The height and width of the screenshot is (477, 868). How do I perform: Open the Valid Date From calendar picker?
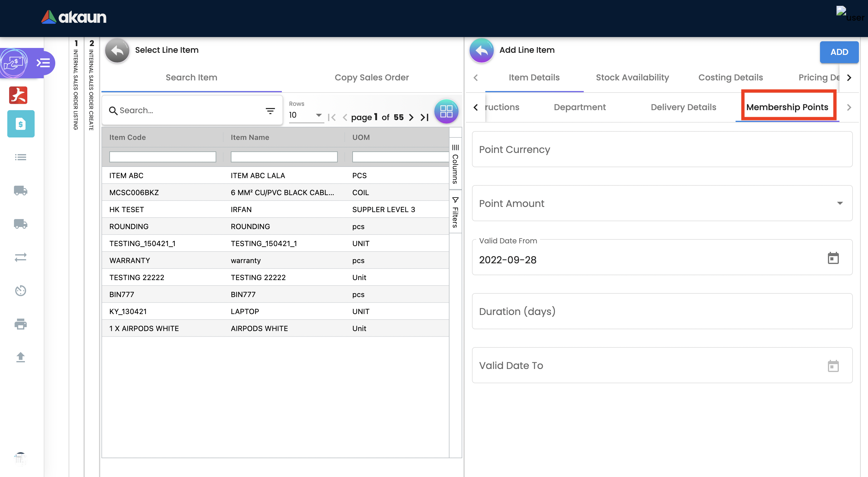pyautogui.click(x=833, y=258)
